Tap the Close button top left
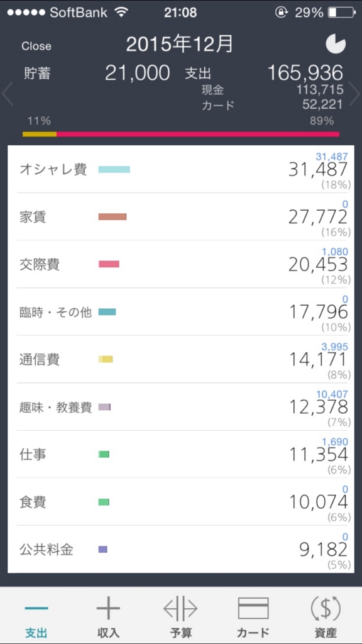This screenshot has width=362, height=644. (x=36, y=45)
